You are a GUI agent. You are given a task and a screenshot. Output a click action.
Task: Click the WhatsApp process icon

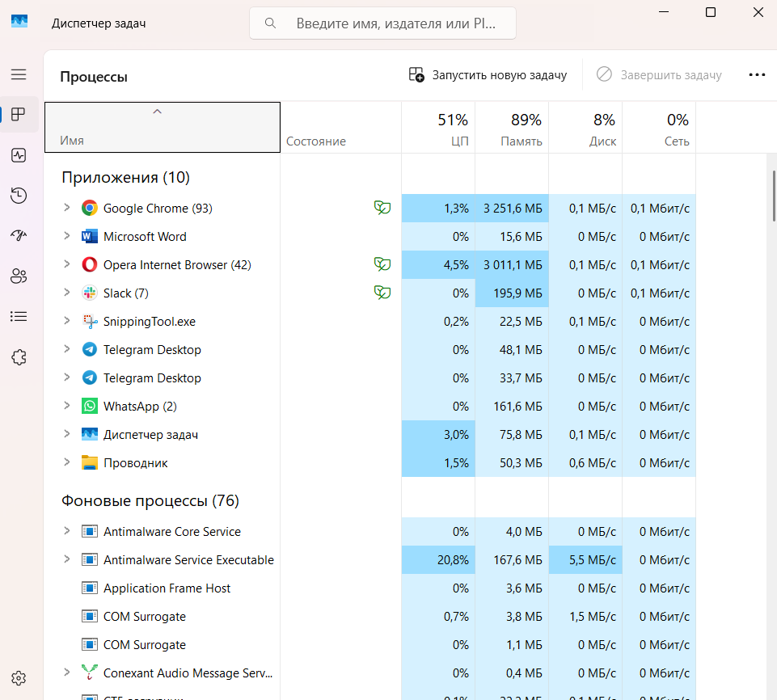90,407
